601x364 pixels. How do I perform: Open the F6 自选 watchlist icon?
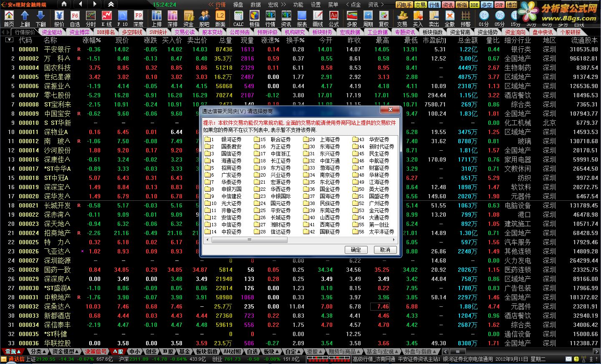point(75,19)
